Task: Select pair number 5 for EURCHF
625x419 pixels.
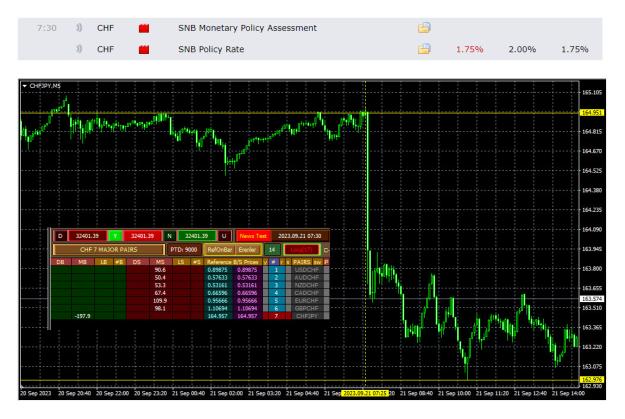Action: coord(277,301)
